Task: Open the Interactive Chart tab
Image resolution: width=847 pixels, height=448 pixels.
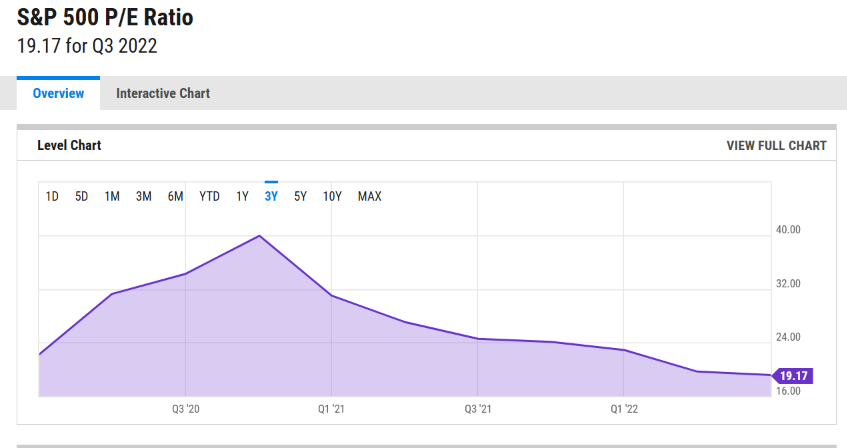Action: [x=163, y=93]
